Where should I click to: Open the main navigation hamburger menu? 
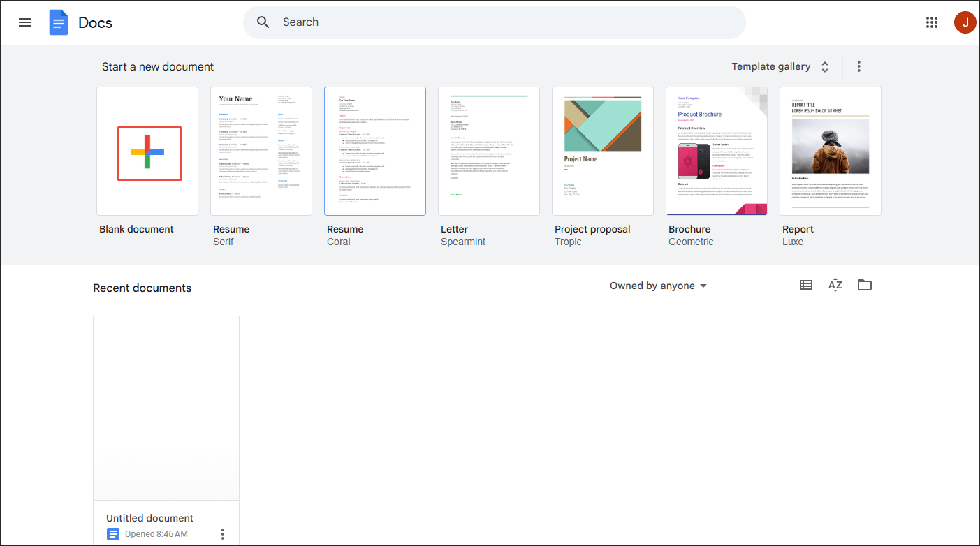[25, 22]
